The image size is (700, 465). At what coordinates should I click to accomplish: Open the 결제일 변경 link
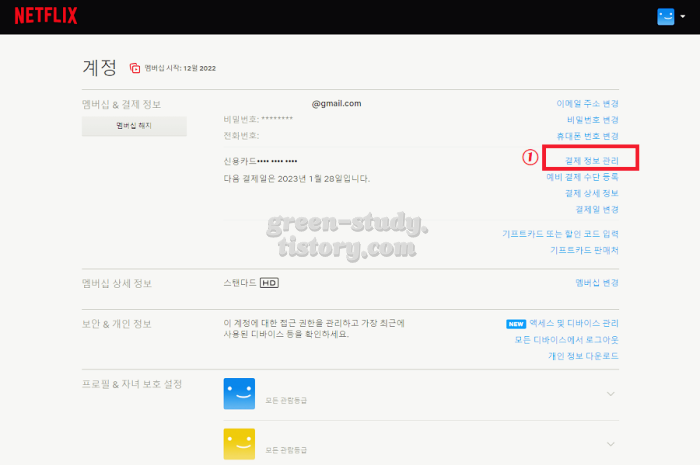tap(597, 209)
